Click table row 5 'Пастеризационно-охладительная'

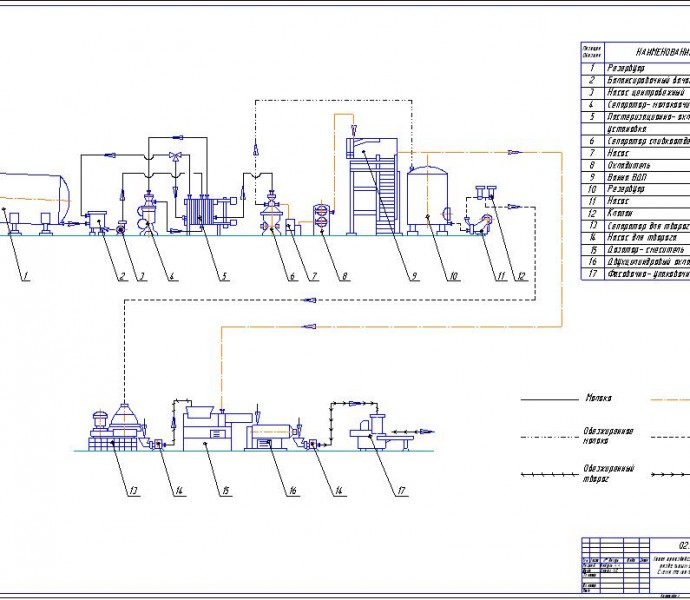pos(635,117)
